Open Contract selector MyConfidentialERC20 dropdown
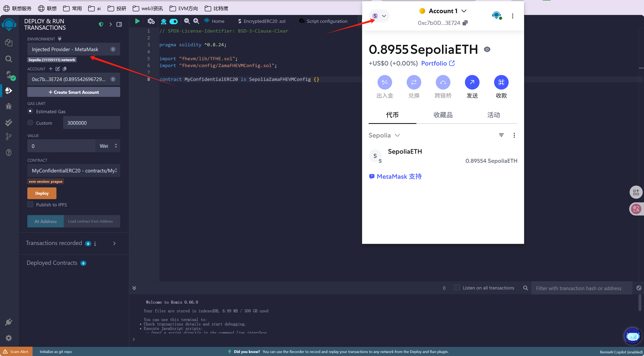644x356 pixels. pos(73,171)
